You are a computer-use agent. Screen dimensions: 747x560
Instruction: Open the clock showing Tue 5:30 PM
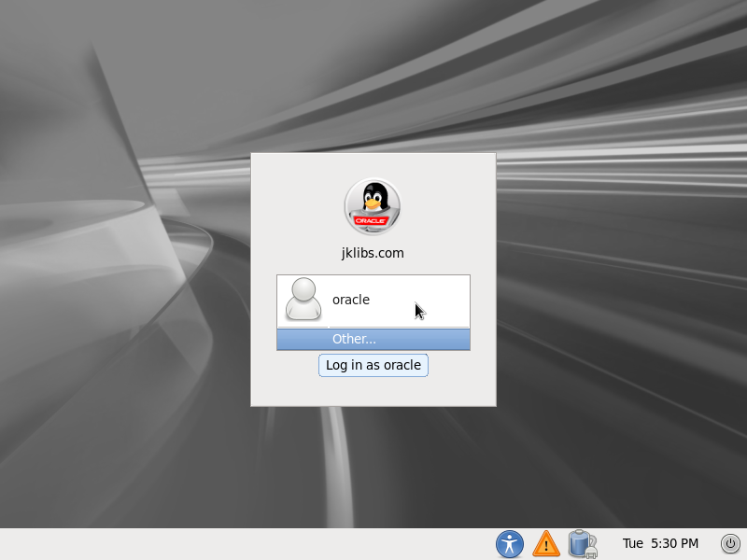(x=660, y=543)
